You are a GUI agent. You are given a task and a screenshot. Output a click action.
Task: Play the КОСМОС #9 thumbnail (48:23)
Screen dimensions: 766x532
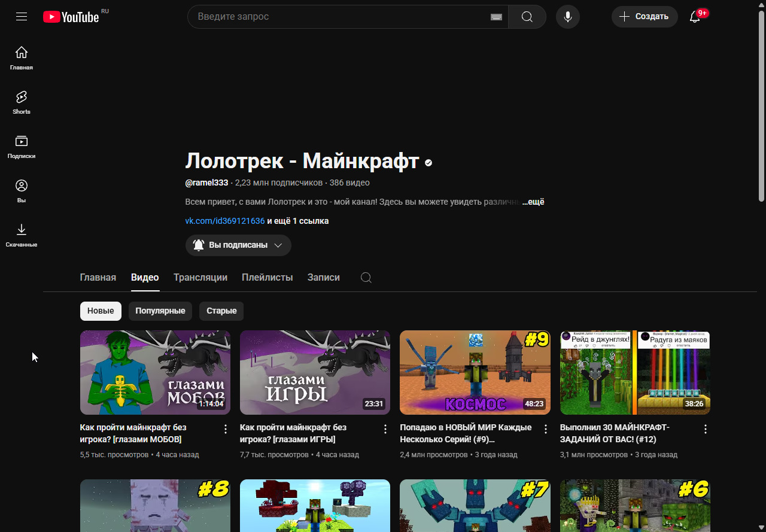coord(475,372)
